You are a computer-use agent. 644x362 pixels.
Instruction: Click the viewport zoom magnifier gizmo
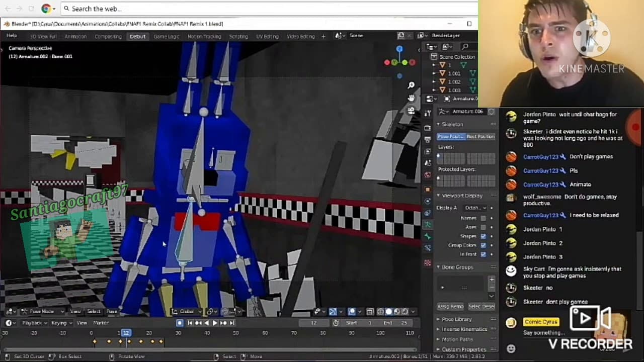[x=411, y=86]
